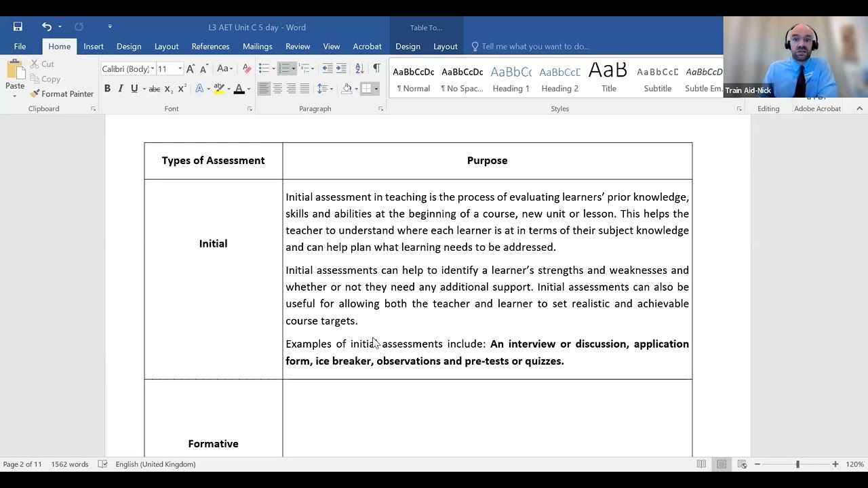This screenshot has height=488, width=868.
Task: Click the Sort A-Z icon
Action: pos(359,68)
